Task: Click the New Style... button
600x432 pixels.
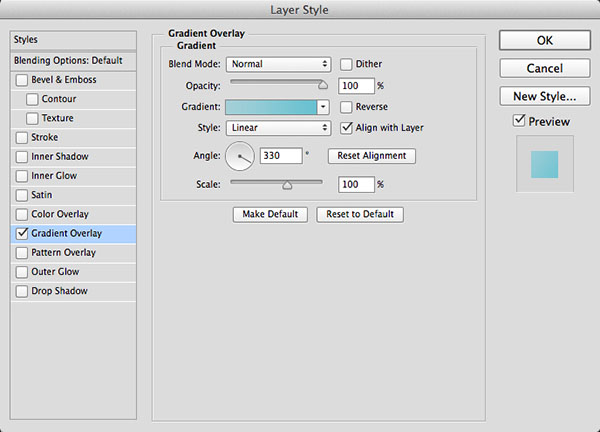Action: [x=544, y=97]
